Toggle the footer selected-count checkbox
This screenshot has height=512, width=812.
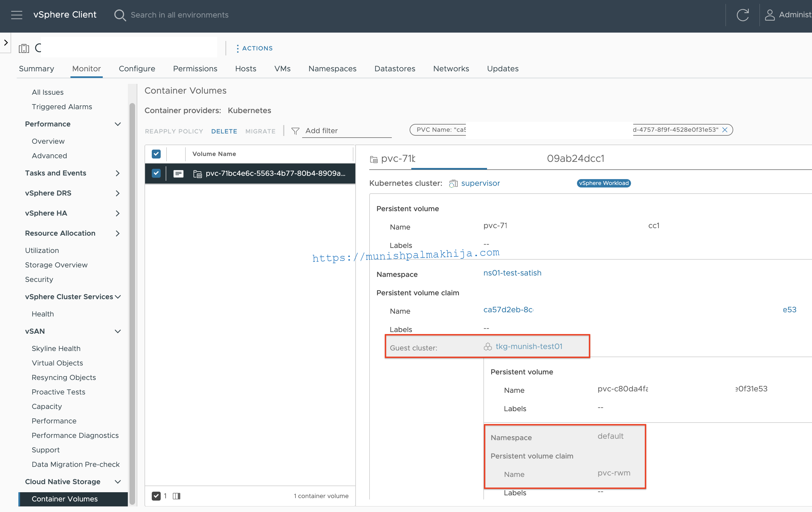point(156,496)
